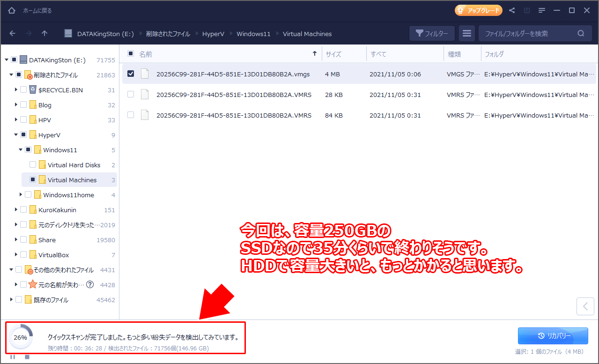599x364 pixels.
Task: Click file icon of the 84 KB VMRS file
Action: pyautogui.click(x=145, y=115)
